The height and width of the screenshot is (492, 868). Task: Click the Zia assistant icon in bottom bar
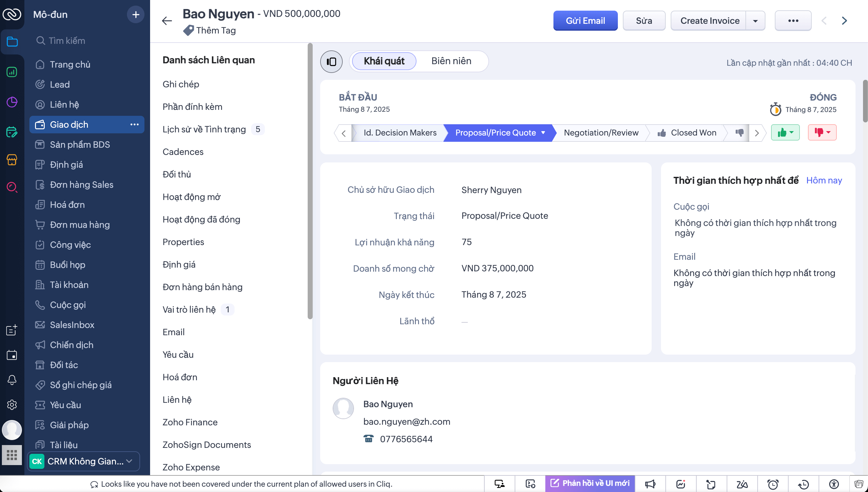click(742, 484)
